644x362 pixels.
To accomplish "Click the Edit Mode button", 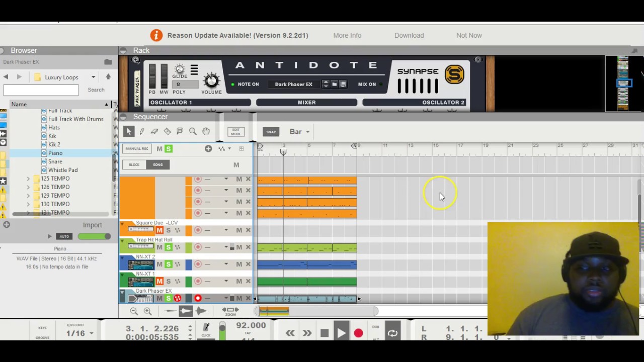I will coord(236,132).
